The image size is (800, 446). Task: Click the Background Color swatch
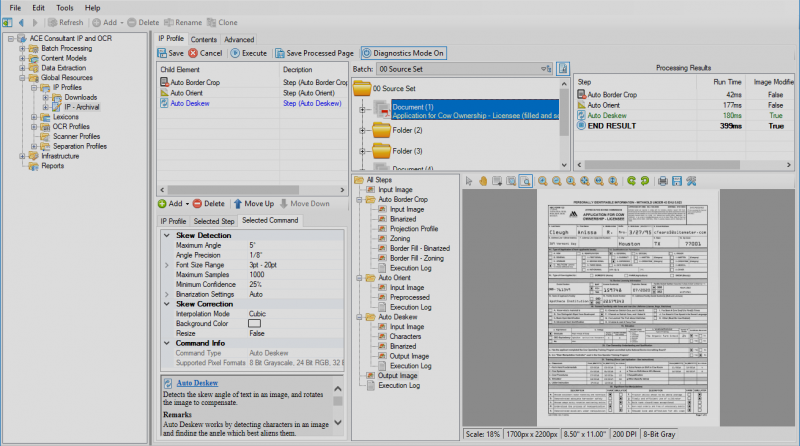click(254, 323)
